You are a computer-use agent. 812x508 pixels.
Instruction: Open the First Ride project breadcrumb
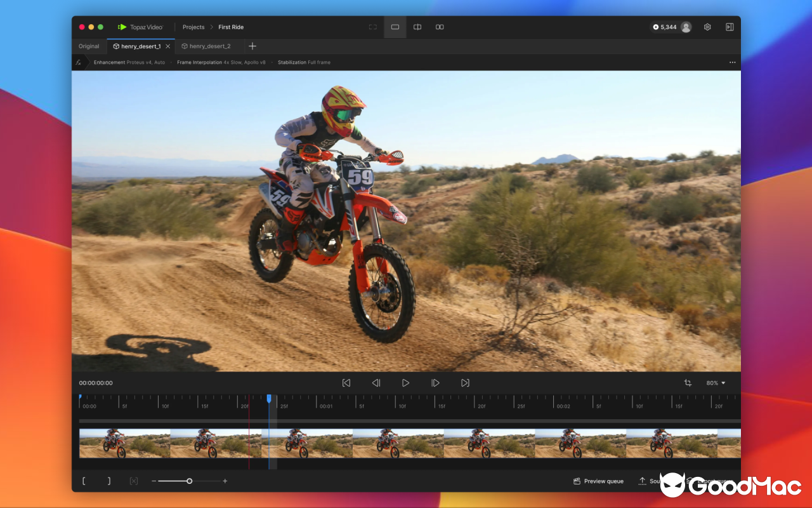point(230,27)
